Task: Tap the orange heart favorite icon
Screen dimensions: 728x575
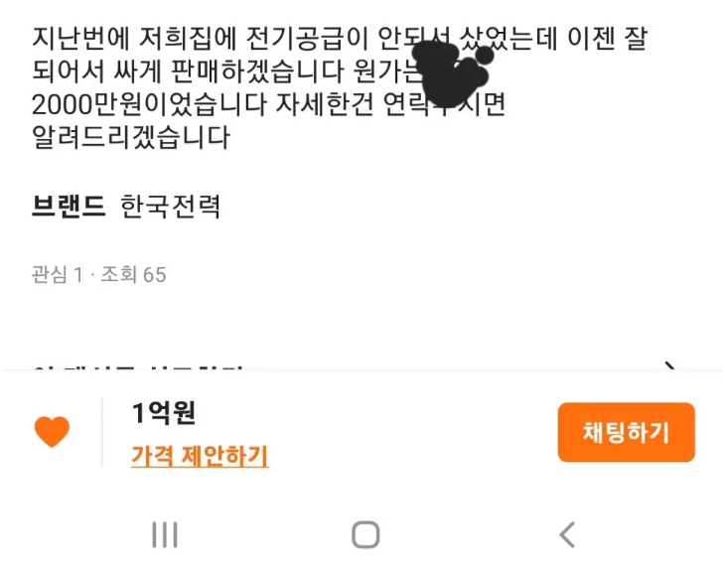Action: (x=52, y=432)
